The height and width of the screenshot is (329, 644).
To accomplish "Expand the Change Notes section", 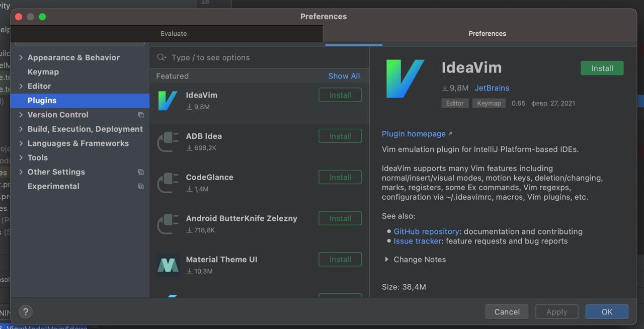I will [386, 260].
